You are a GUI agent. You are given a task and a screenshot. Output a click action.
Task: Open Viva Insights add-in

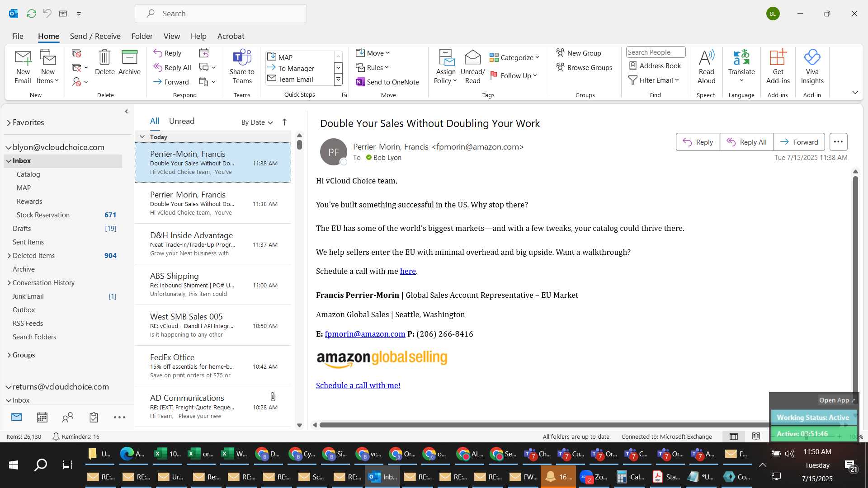pyautogui.click(x=812, y=67)
